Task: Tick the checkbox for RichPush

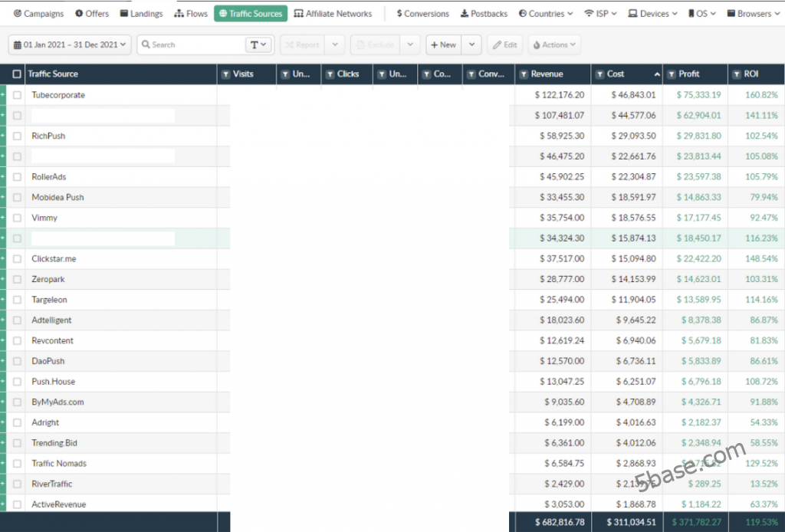Action: 17,136
